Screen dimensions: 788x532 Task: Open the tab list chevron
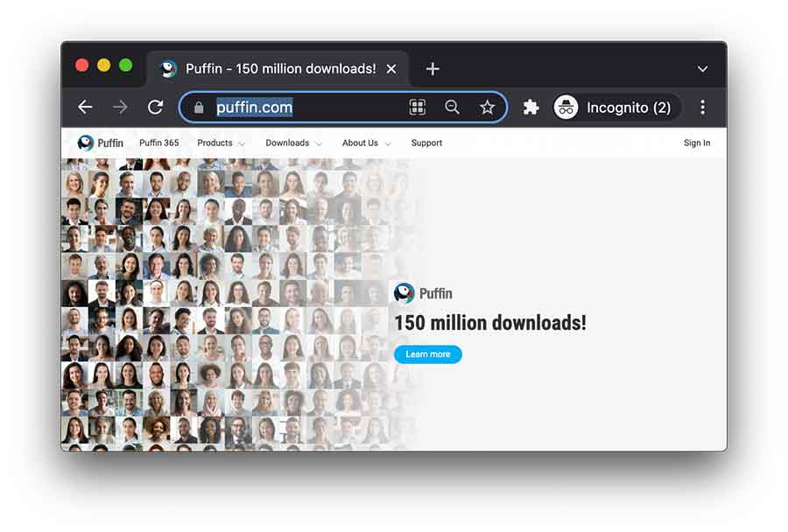click(702, 68)
